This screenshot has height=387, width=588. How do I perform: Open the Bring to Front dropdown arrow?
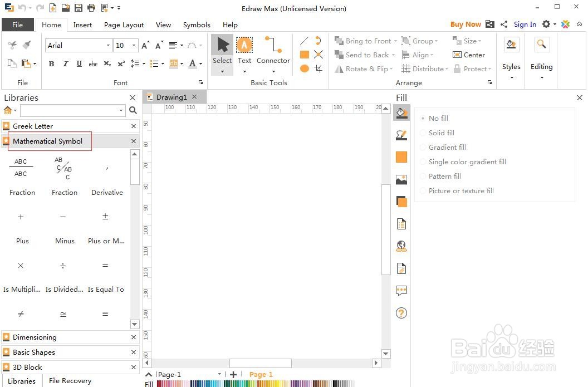(x=395, y=41)
